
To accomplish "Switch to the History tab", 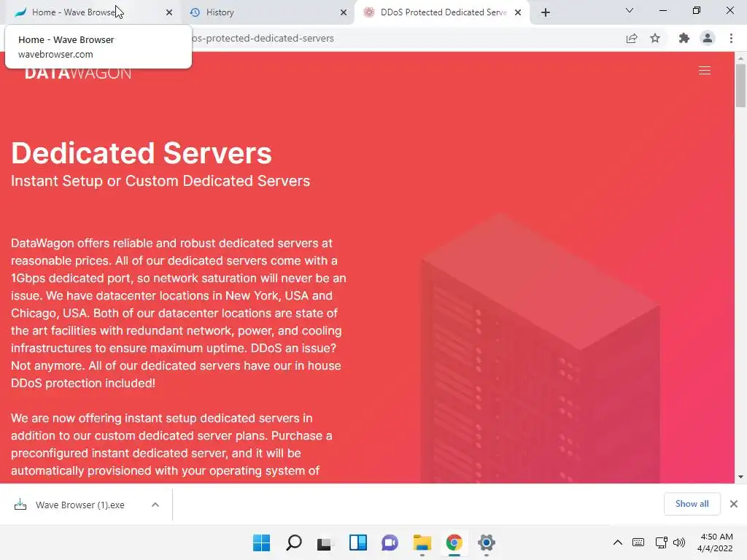I will (x=267, y=12).
